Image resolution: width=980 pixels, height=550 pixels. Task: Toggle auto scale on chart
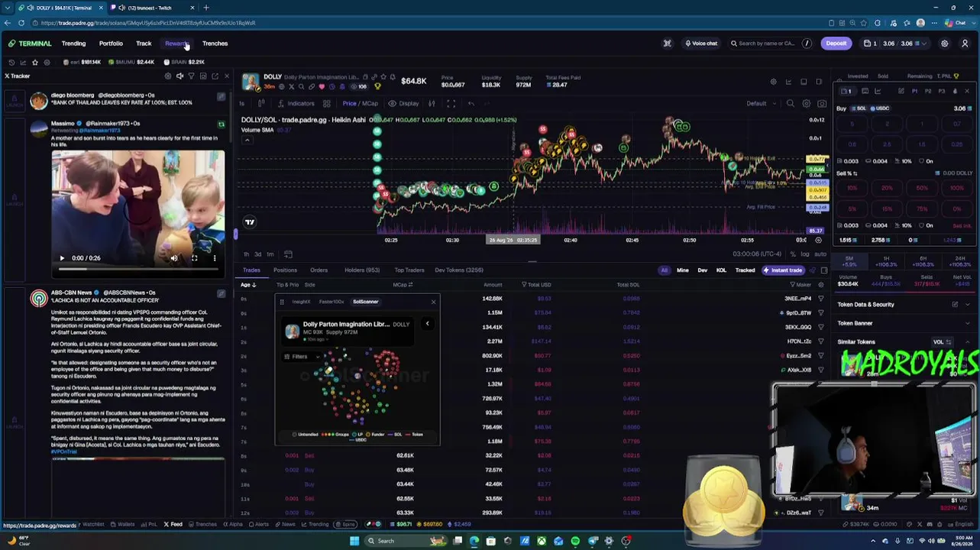coord(820,254)
